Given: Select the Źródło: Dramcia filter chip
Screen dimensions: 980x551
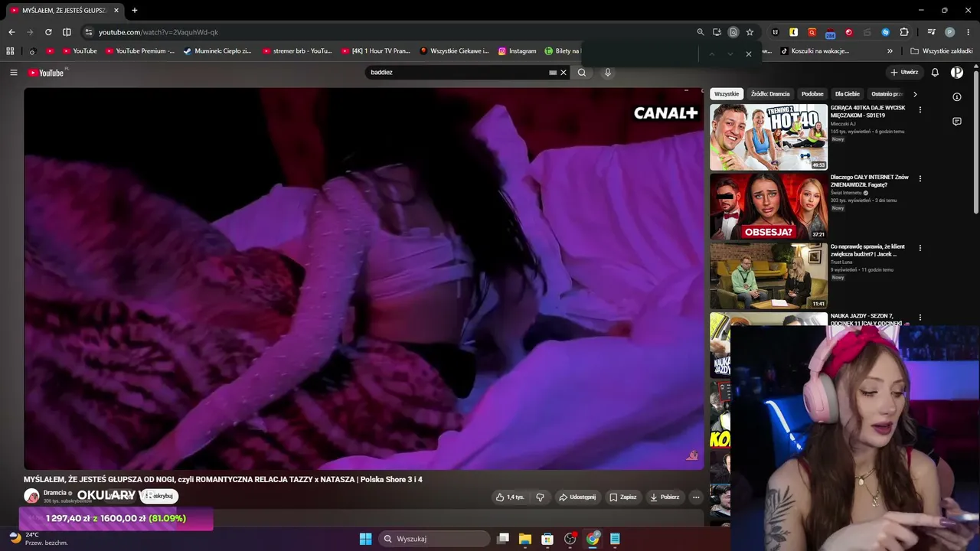Looking at the screenshot, I should pyautogui.click(x=770, y=94).
